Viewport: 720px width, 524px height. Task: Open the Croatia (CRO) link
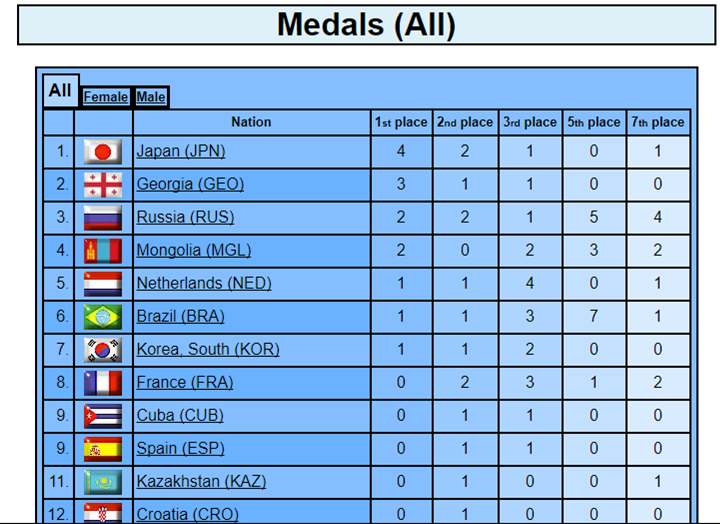click(187, 514)
